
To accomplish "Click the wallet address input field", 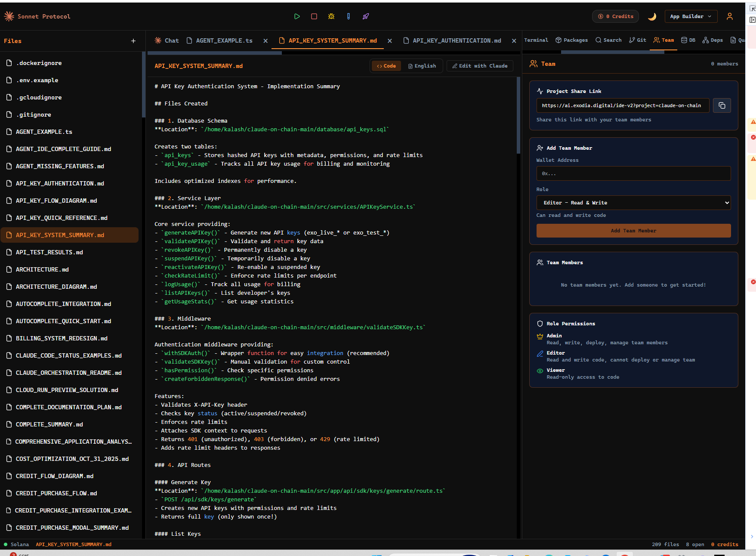I will click(633, 173).
